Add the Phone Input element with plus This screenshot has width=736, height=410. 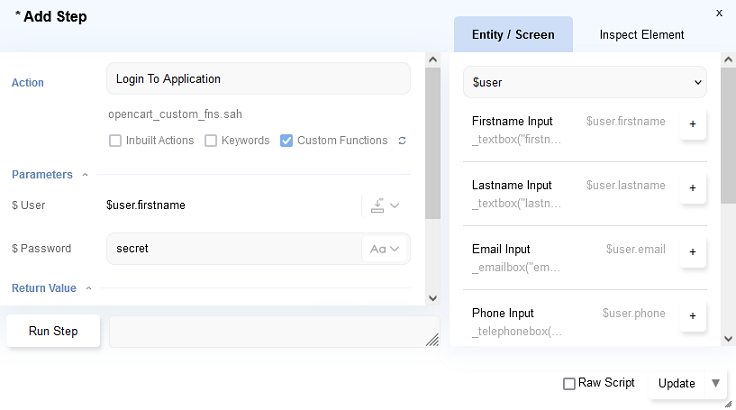click(692, 316)
